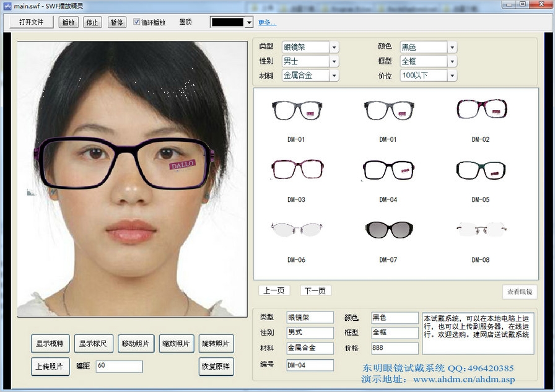
Task: Click the 瞳距 pupil distance input field
Action: (118, 366)
